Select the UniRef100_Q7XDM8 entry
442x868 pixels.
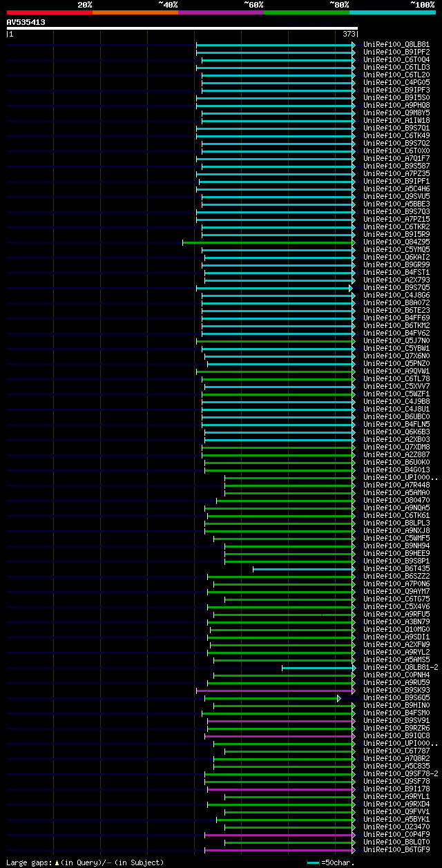pyautogui.click(x=396, y=447)
